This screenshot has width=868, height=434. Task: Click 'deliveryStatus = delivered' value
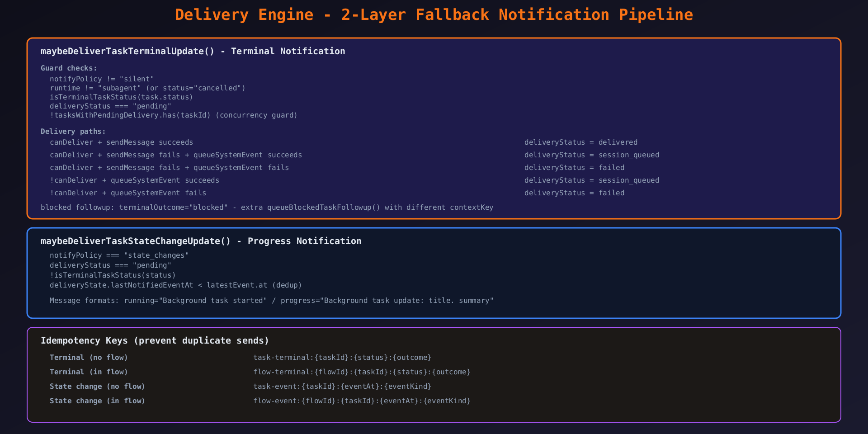click(x=581, y=142)
